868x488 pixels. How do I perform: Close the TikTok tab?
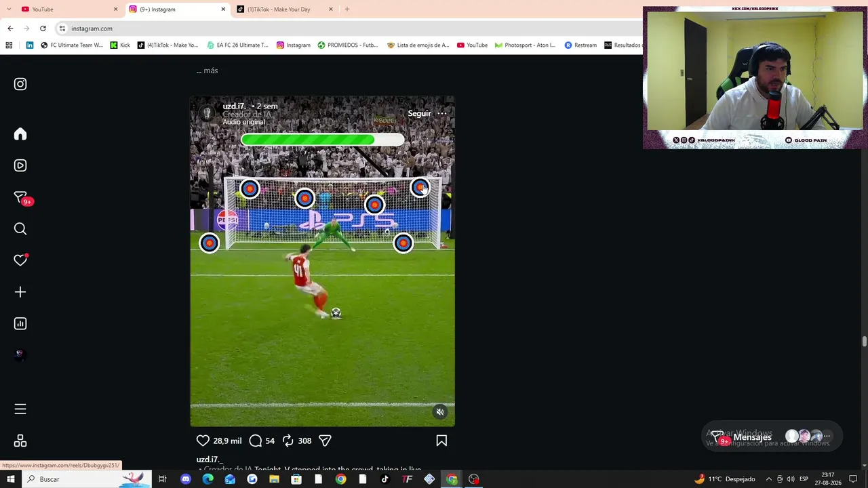click(x=331, y=9)
